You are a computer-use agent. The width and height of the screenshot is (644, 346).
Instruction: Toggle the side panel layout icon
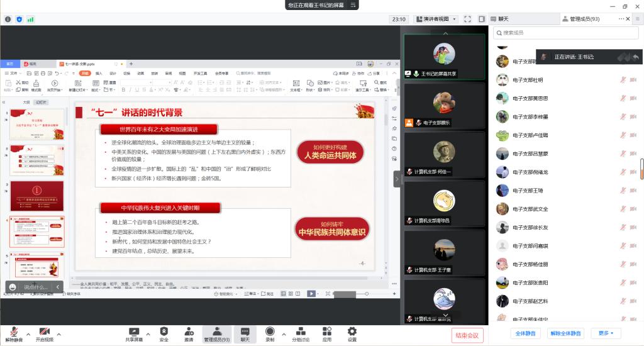482,19
